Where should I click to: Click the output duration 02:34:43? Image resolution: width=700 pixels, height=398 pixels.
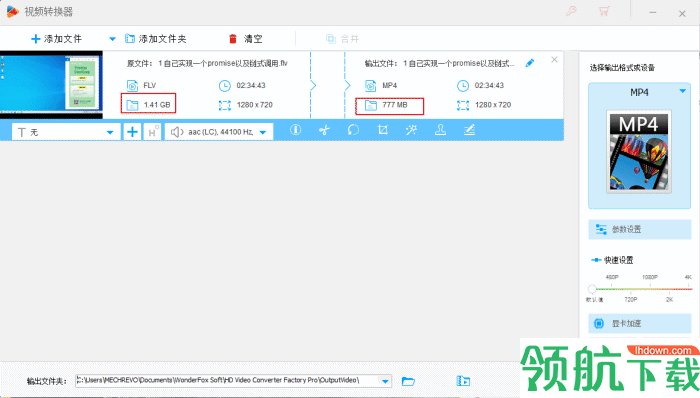click(x=489, y=85)
